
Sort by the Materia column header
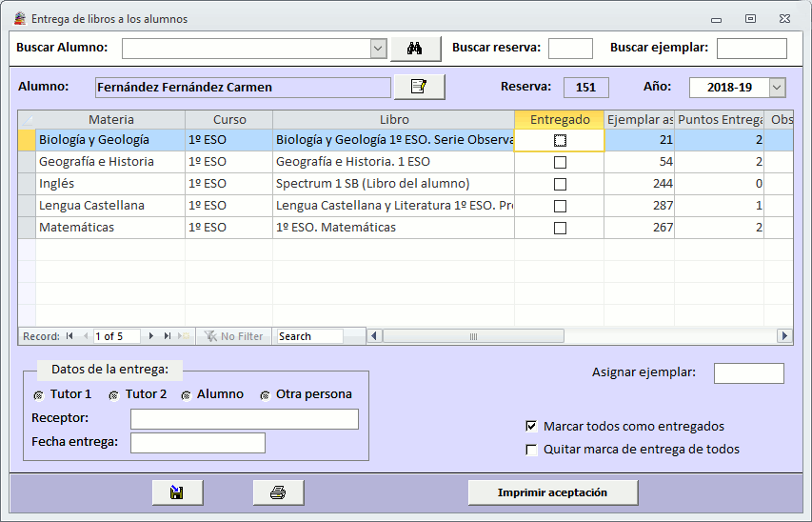(111, 120)
